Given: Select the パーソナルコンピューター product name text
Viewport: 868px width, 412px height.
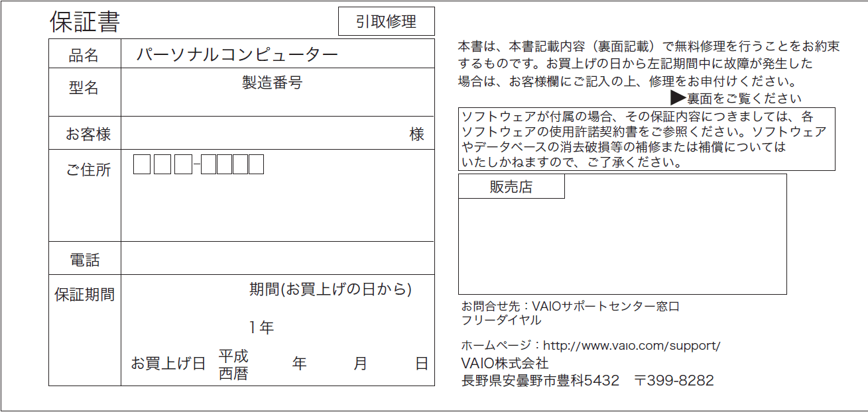Looking at the screenshot, I should [x=237, y=54].
